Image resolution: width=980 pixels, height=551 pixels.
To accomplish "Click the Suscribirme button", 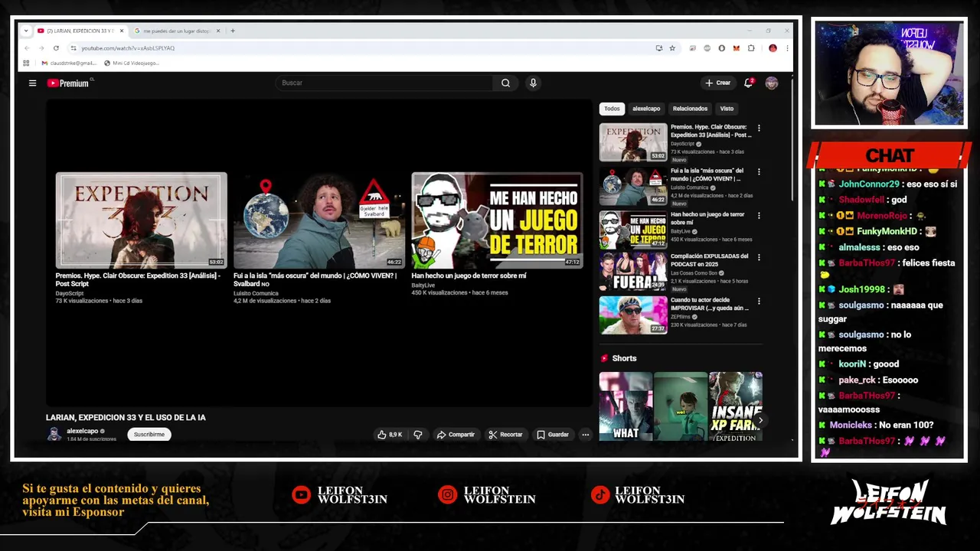I will coord(149,435).
